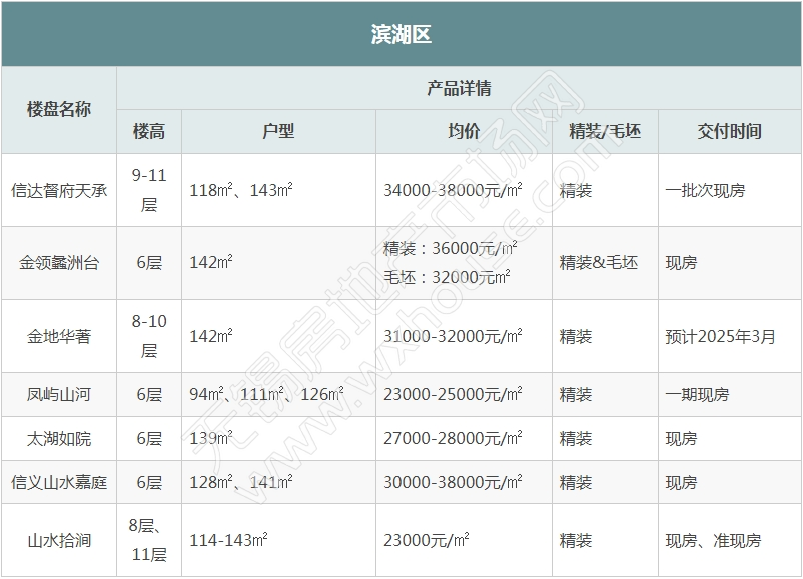
Task: Click 6层 in the 凤屿山河 row
Action: point(149,395)
